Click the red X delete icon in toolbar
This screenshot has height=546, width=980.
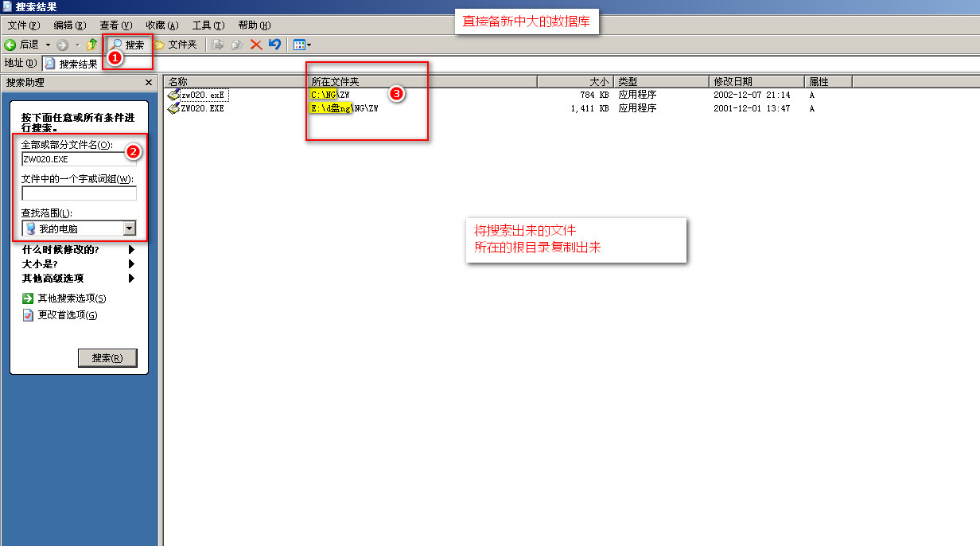click(256, 45)
